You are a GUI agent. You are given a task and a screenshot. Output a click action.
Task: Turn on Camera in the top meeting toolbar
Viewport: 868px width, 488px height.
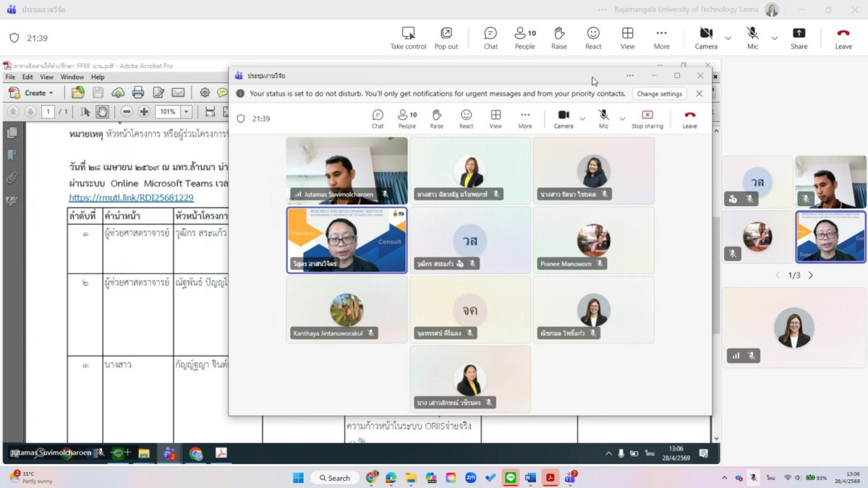706,38
